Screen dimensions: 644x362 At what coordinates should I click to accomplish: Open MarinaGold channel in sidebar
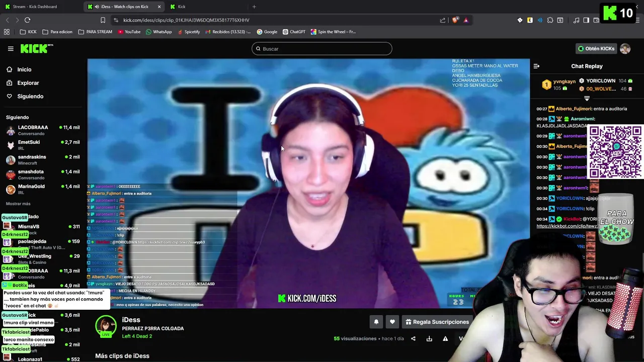tap(43, 189)
